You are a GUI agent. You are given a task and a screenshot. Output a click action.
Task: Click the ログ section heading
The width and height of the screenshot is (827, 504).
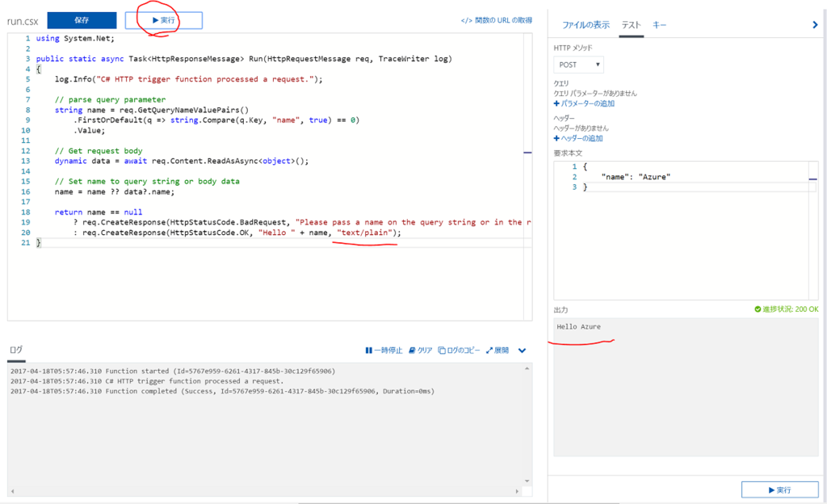pos(16,350)
